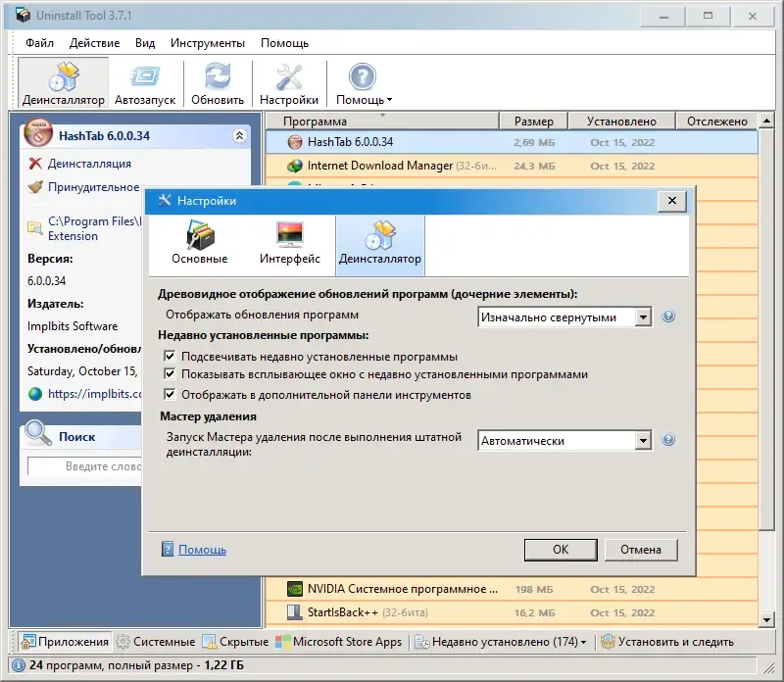Toggle display in additional toolbar option
Image resolution: width=784 pixels, height=682 pixels.
171,395
